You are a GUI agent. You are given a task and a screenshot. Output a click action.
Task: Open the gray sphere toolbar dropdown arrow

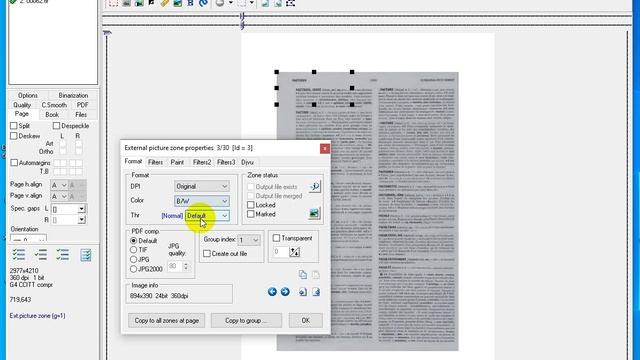(231, 3)
